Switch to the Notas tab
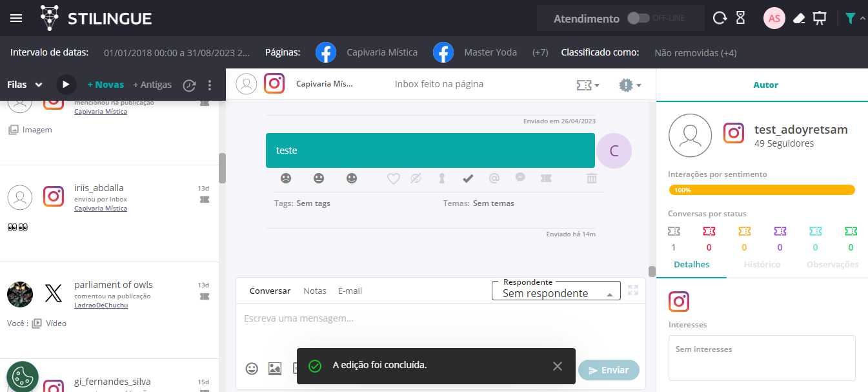This screenshot has width=868, height=392. [x=315, y=291]
